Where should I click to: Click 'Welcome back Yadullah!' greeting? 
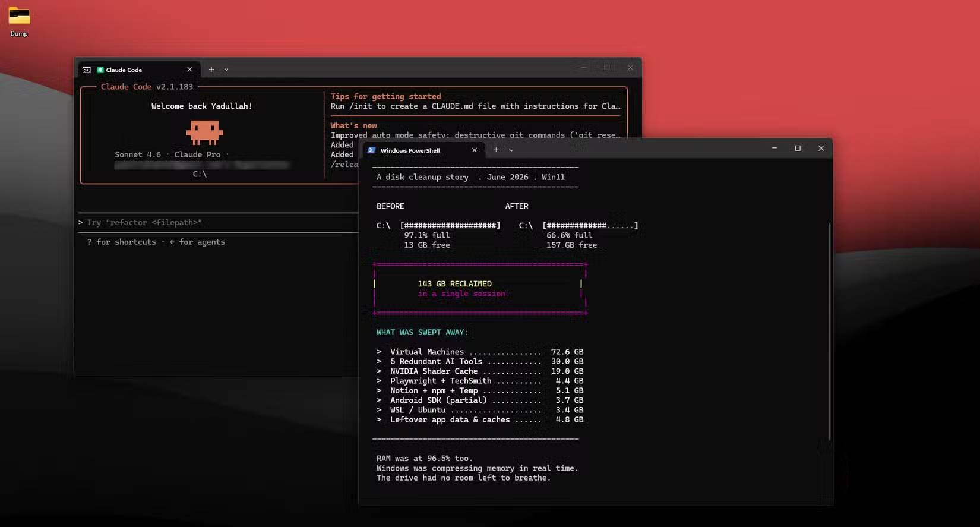[x=202, y=106]
